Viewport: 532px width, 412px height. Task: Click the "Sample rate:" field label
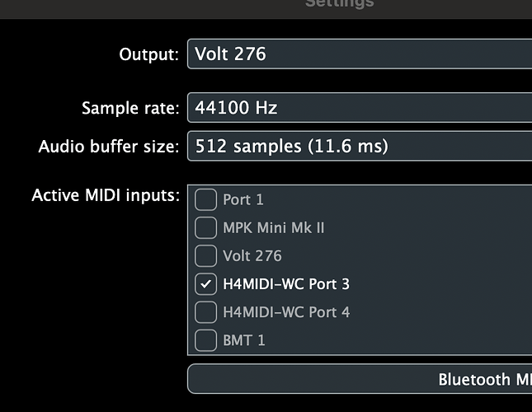tap(129, 108)
